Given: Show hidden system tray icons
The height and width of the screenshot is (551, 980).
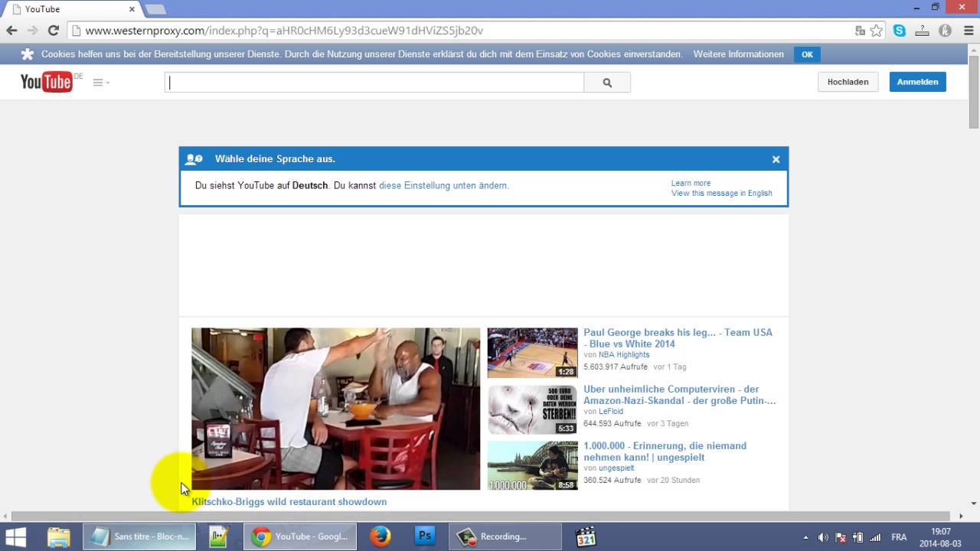Looking at the screenshot, I should pyautogui.click(x=805, y=537).
